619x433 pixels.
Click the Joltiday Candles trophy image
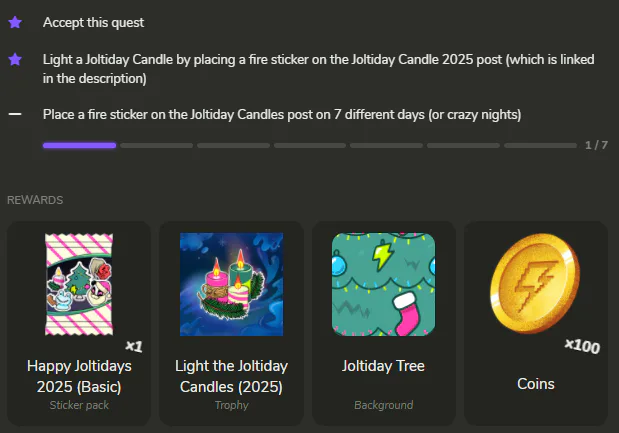pyautogui.click(x=231, y=284)
